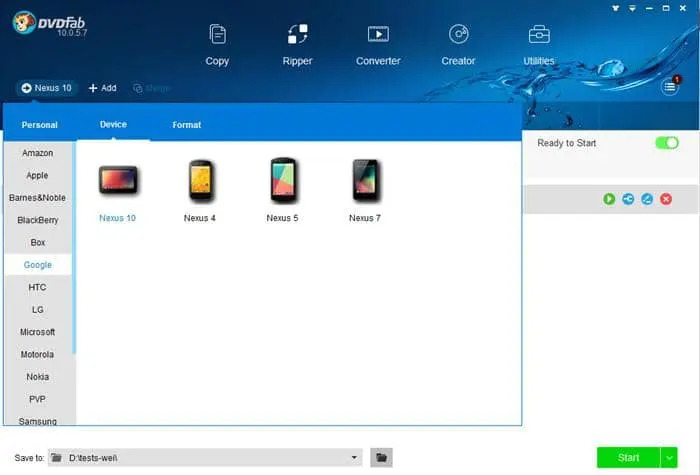Screen dimensions: 700x475
Task: Click the Merge button
Action: pyautogui.click(x=152, y=88)
